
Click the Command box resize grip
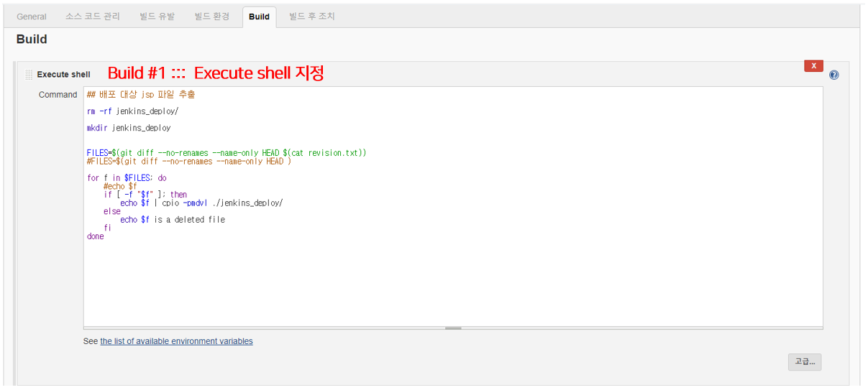click(x=453, y=328)
